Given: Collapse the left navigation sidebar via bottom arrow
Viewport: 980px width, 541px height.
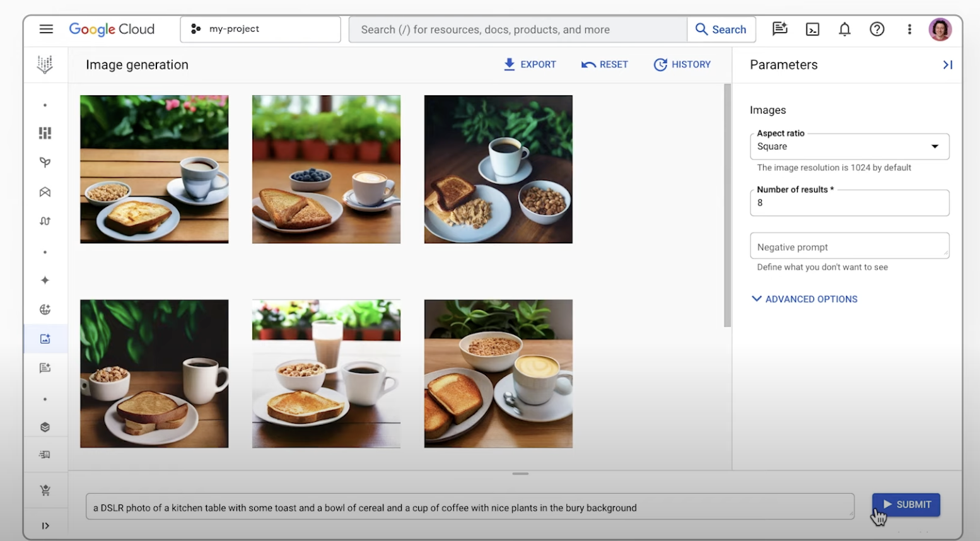Looking at the screenshot, I should [x=45, y=525].
